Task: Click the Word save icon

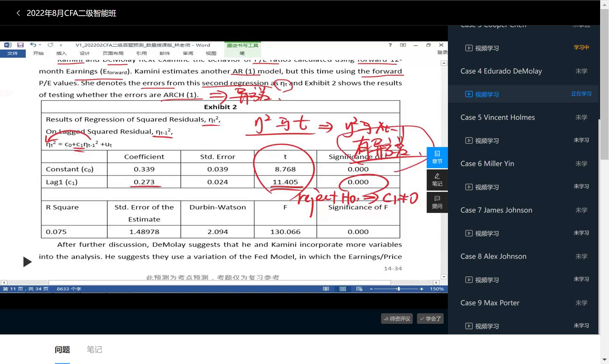Action: coord(20,45)
